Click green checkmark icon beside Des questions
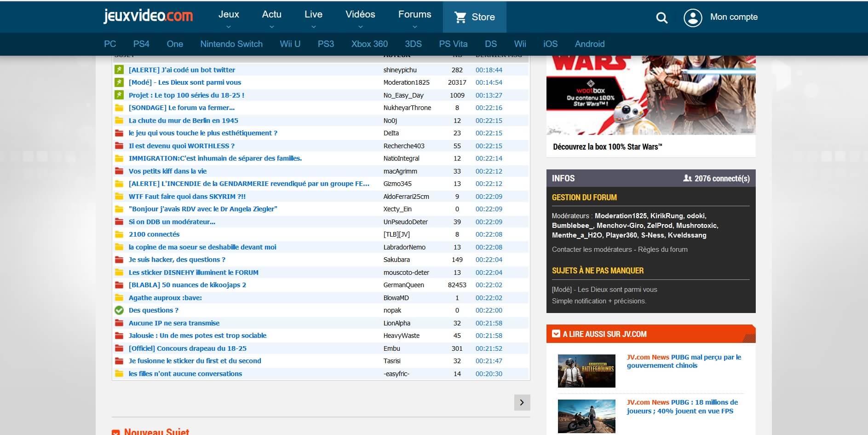 [x=119, y=310]
